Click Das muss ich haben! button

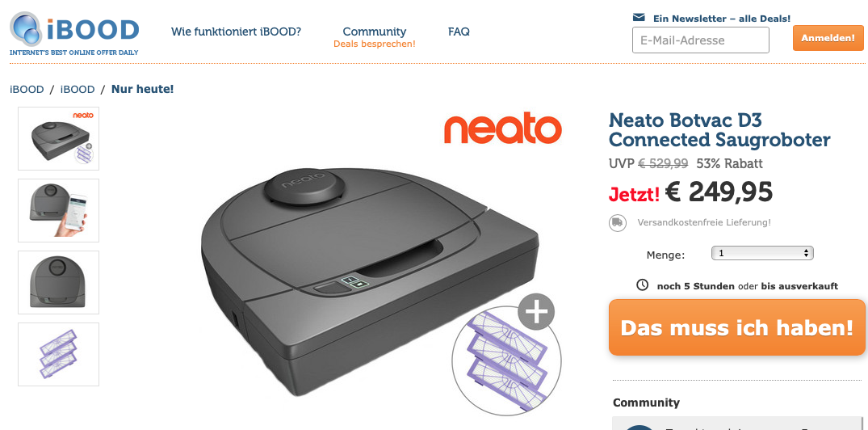tap(737, 327)
